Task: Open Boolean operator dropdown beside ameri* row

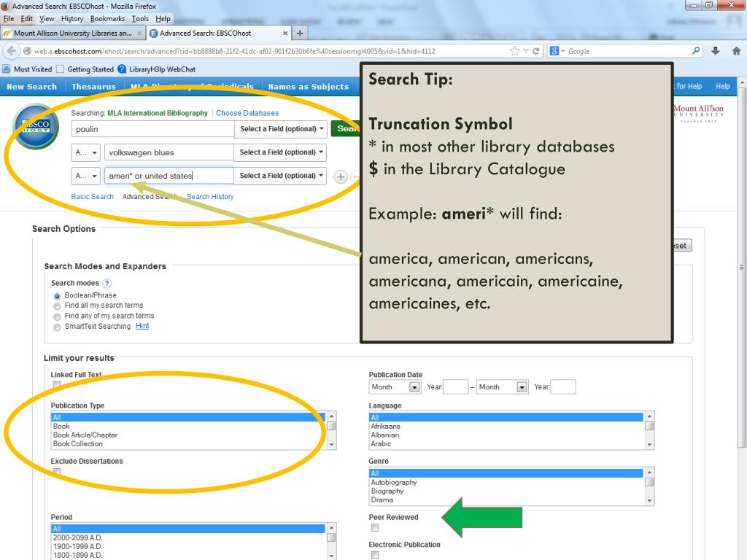Action: (86, 176)
